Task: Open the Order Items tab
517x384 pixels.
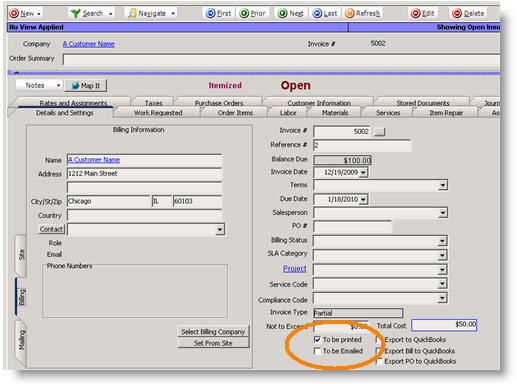Action: click(x=235, y=113)
